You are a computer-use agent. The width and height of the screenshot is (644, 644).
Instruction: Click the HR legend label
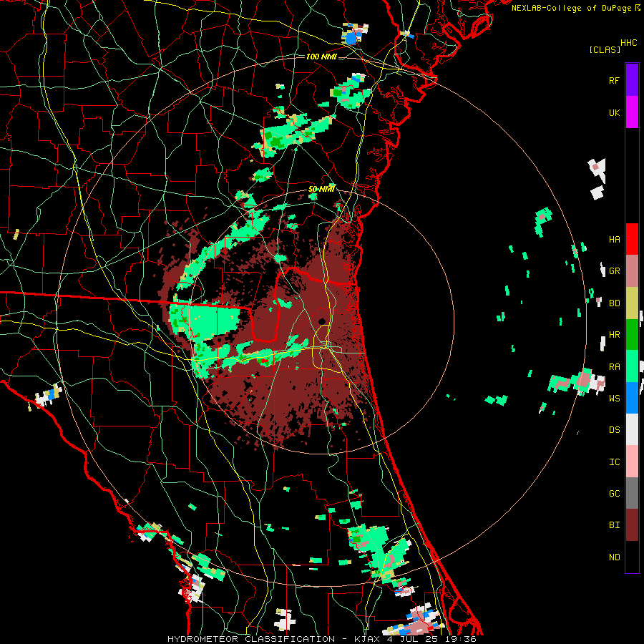614,335
